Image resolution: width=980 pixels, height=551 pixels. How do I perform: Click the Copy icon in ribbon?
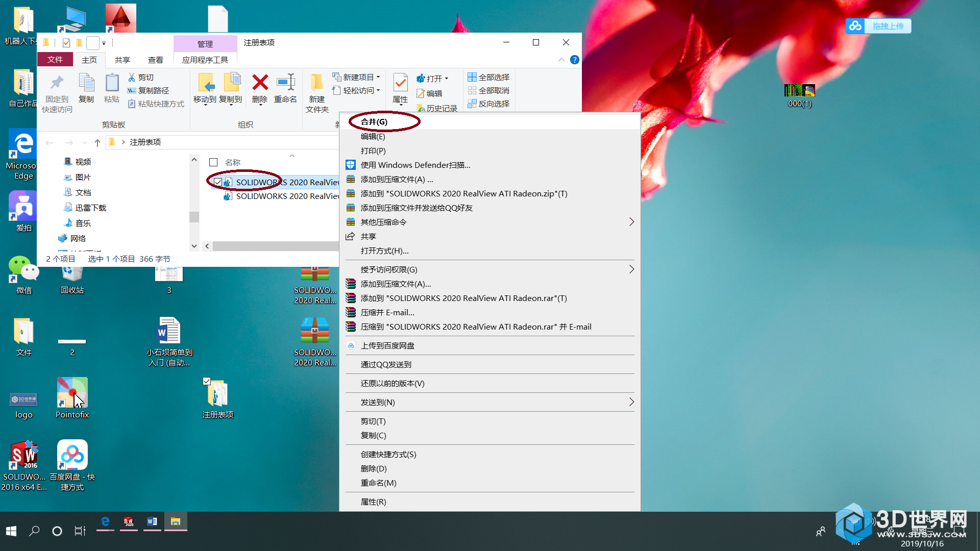[86, 83]
